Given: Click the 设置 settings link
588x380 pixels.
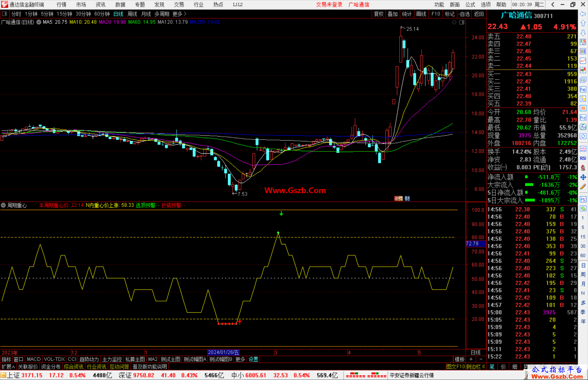Looking at the screenshot, I should (x=253, y=359).
